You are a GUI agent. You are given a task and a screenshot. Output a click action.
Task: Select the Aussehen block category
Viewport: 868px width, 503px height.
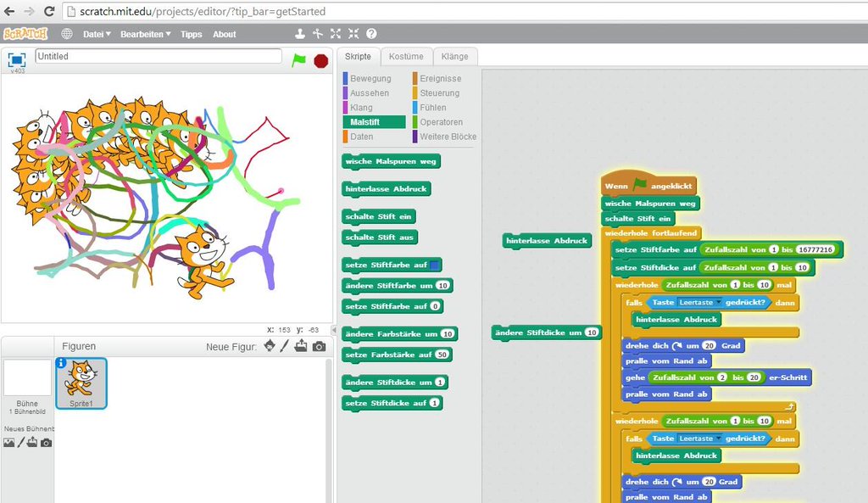coord(370,93)
